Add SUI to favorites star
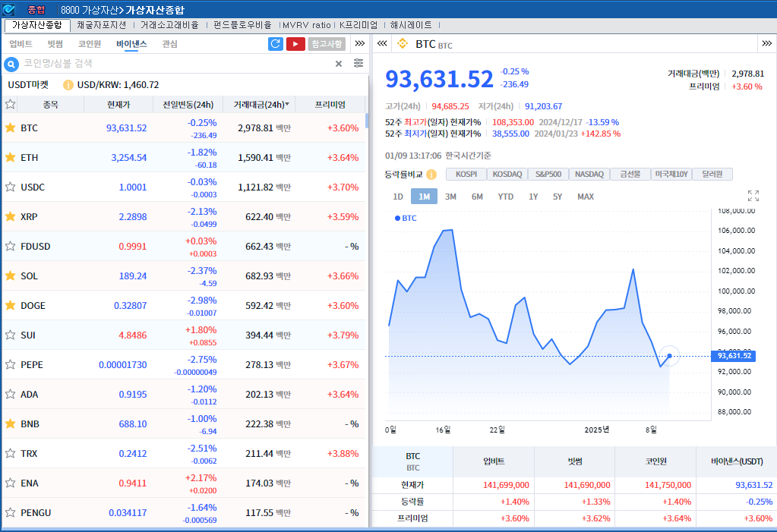Image resolution: width=777 pixels, height=532 pixels. [10, 335]
